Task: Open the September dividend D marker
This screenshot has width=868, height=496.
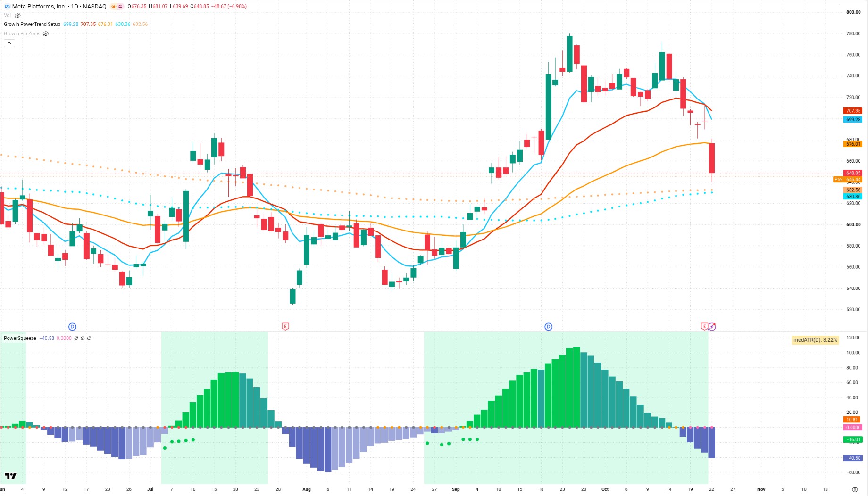Action: tap(548, 327)
